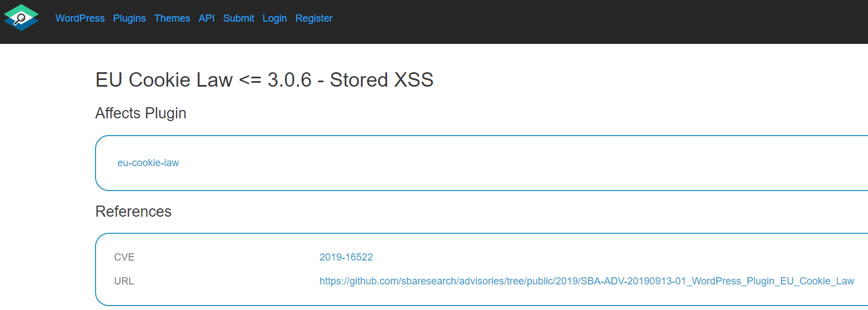Screen dimensions: 868x310
Task: Select the 'URL' row label
Action: (x=124, y=281)
